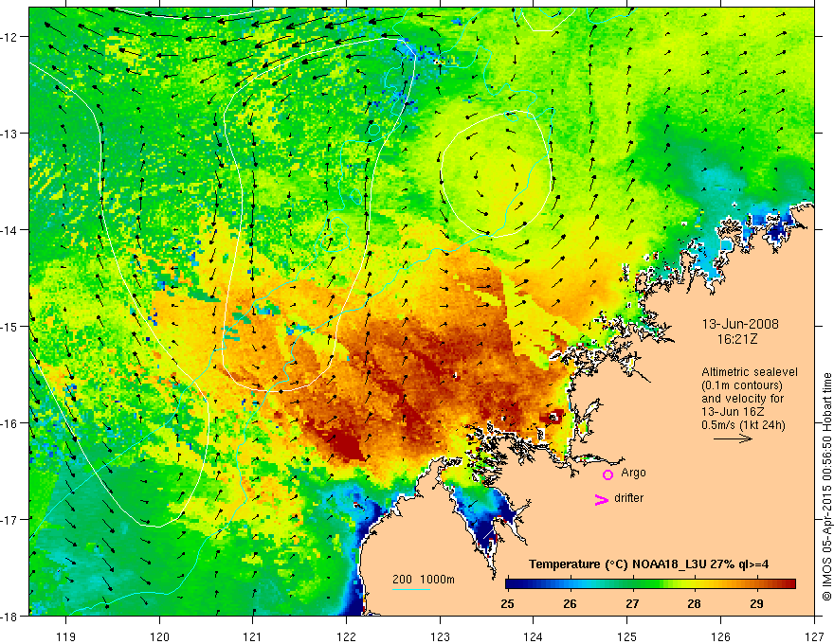
Task: Click the 0.5m/s (1kt 24h) label
Action: (744, 425)
